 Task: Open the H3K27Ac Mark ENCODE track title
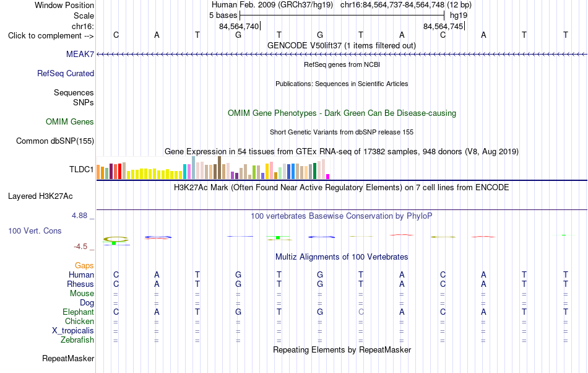coord(342,188)
